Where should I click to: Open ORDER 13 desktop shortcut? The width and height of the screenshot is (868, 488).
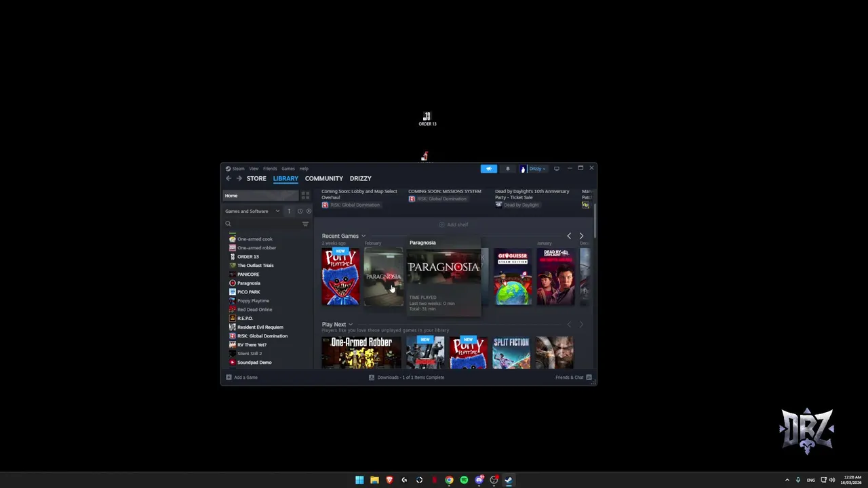(427, 119)
